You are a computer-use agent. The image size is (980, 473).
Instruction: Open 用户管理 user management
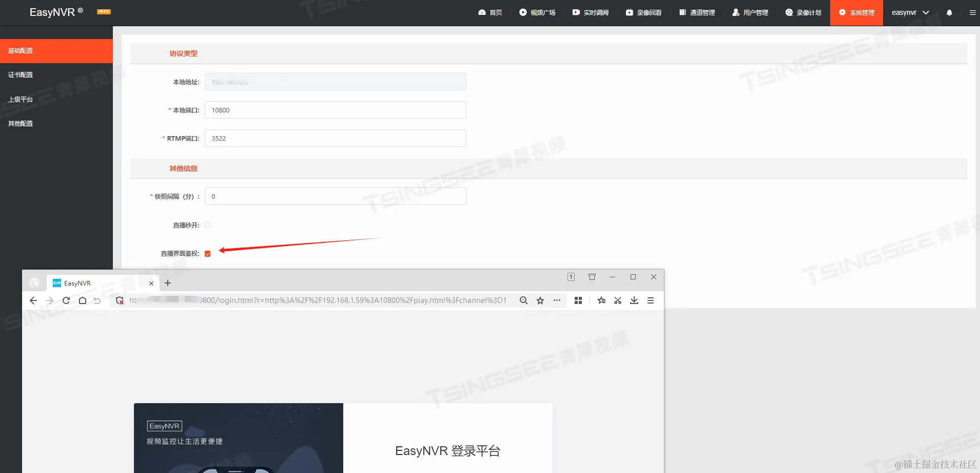(750, 12)
